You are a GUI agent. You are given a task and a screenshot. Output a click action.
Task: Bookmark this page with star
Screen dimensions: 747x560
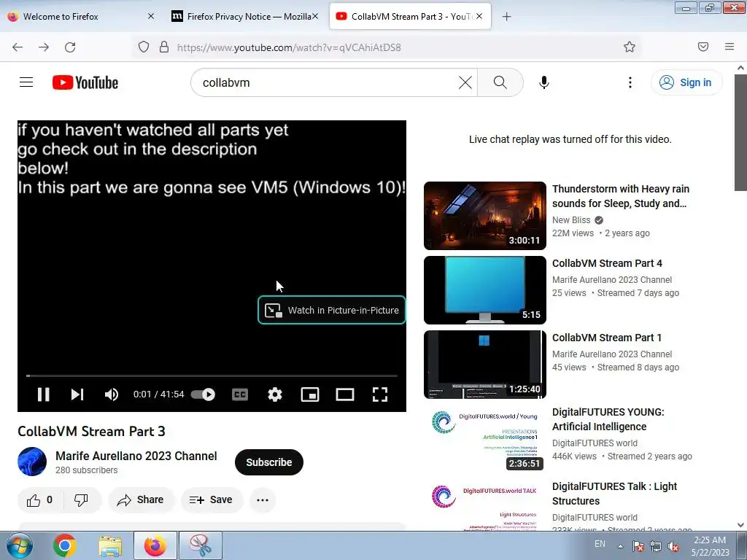(x=630, y=47)
